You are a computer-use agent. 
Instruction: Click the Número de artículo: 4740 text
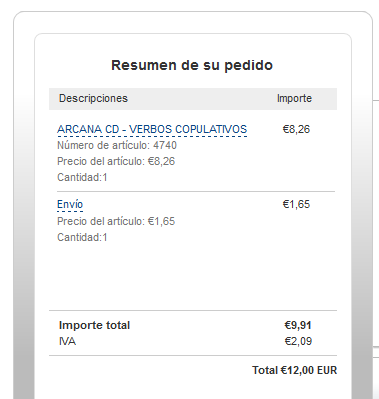[x=117, y=145]
